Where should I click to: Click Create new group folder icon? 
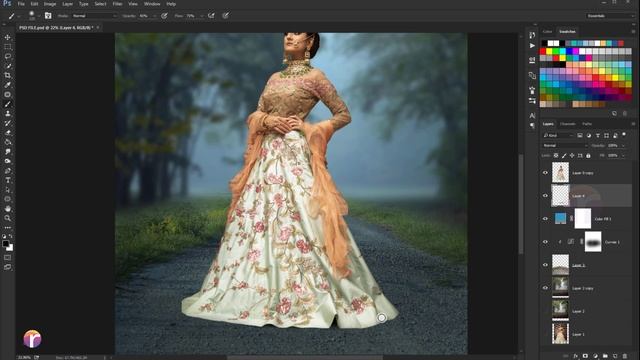pyautogui.click(x=605, y=356)
